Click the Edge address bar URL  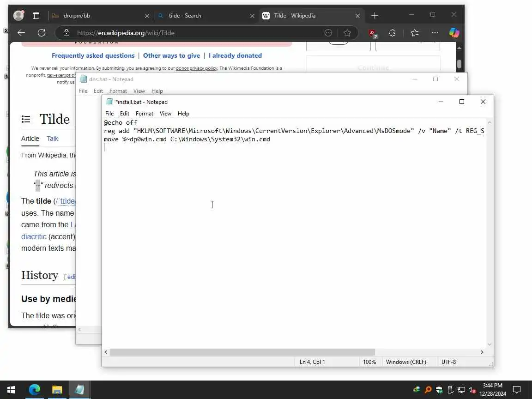click(126, 33)
